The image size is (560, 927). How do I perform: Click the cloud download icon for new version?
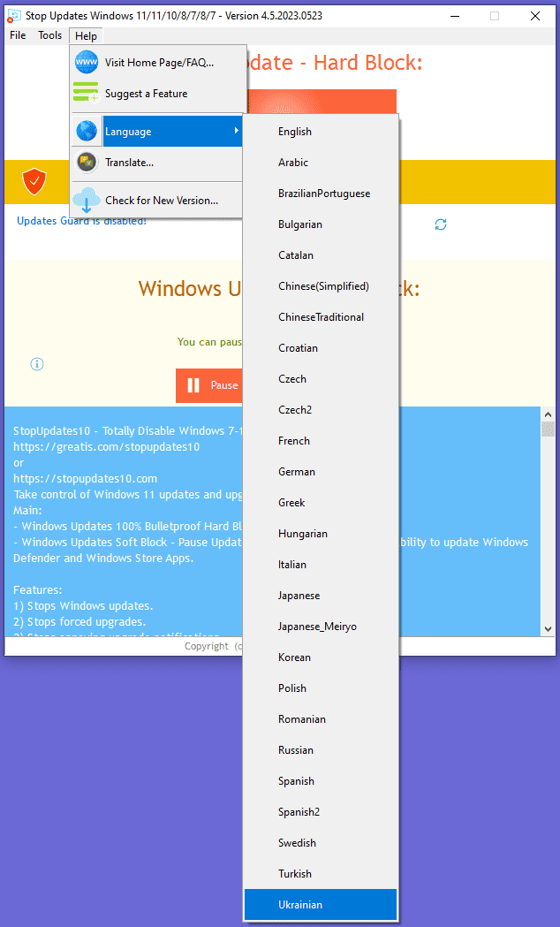[x=87, y=200]
